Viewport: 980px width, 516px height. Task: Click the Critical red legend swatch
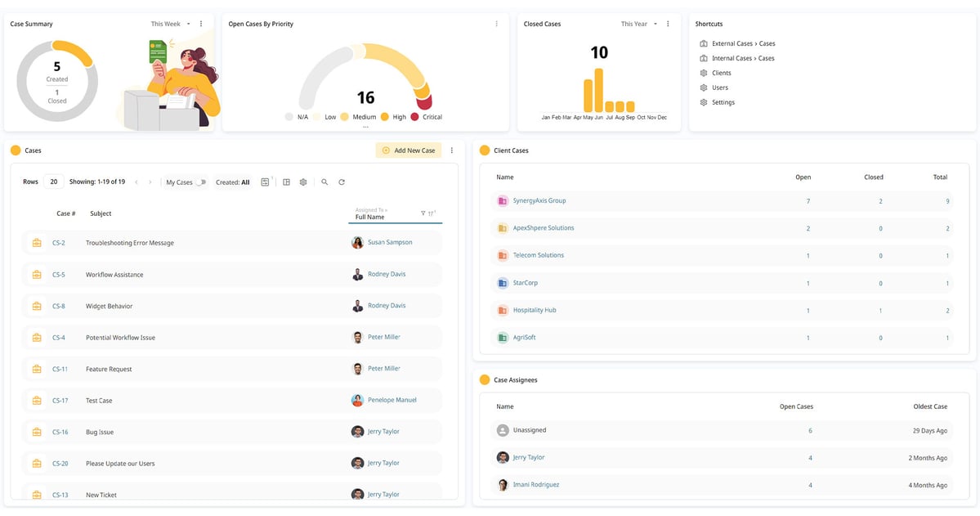point(414,117)
